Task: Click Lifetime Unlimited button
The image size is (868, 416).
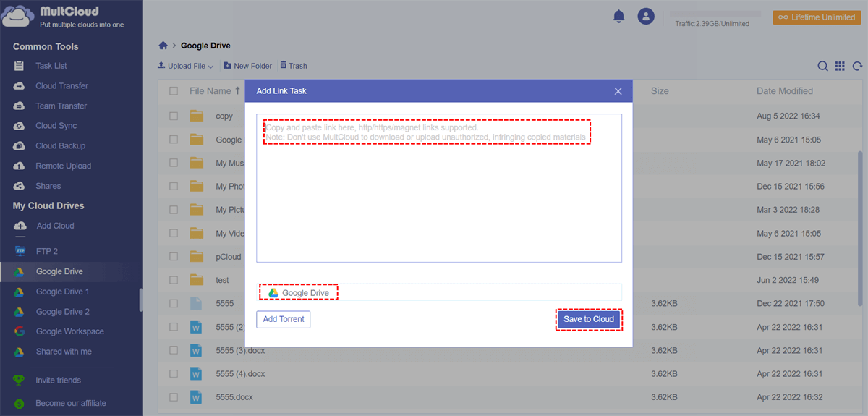Action: pos(817,17)
